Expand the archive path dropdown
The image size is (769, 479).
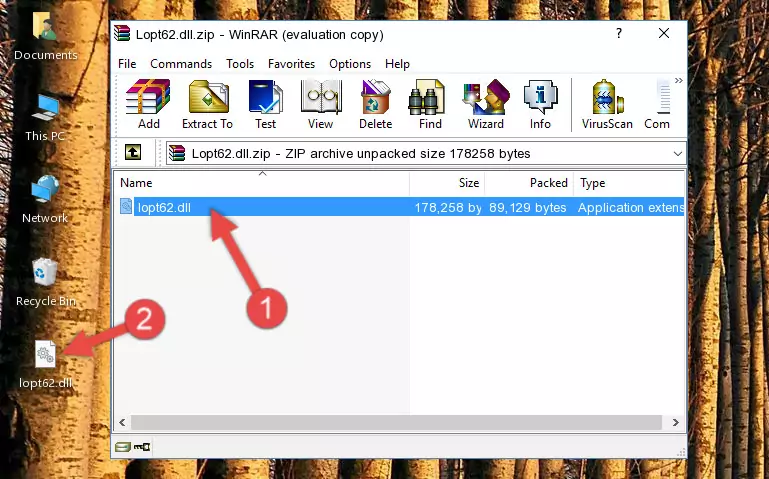pyautogui.click(x=678, y=153)
